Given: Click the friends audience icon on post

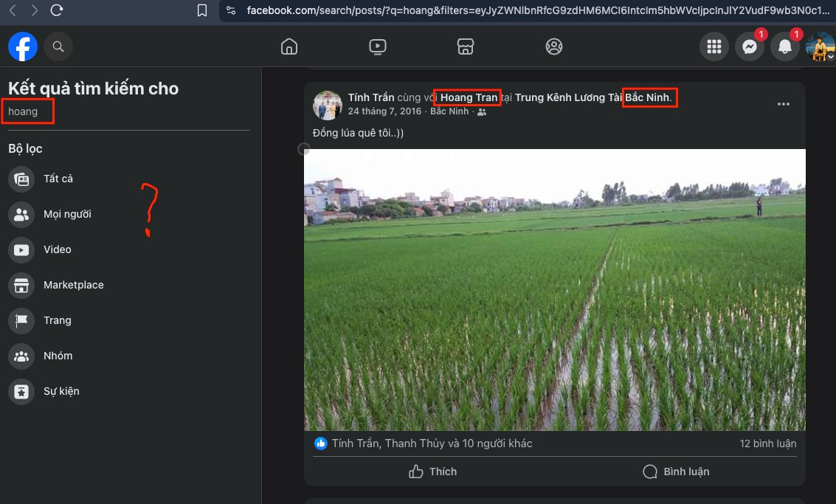Looking at the screenshot, I should tap(482, 112).
